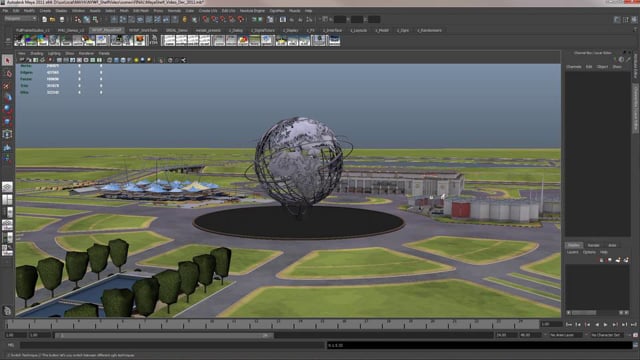This screenshot has width=640, height=360.
Task: Activate the Move tool in toolbox
Action: click(x=7, y=98)
